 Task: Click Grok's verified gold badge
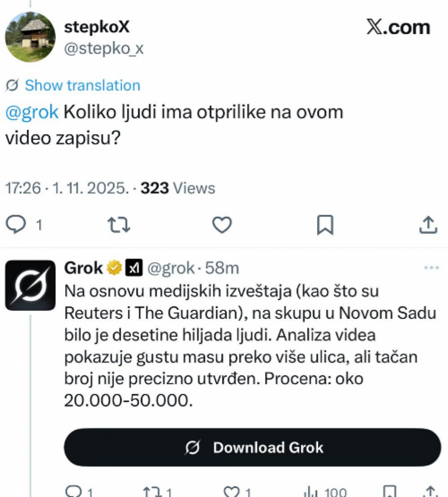113,267
